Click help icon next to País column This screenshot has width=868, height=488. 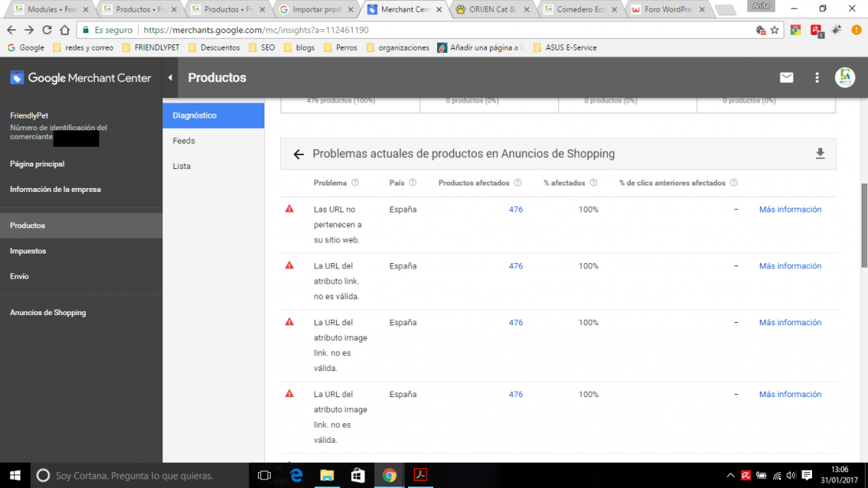[x=413, y=182]
